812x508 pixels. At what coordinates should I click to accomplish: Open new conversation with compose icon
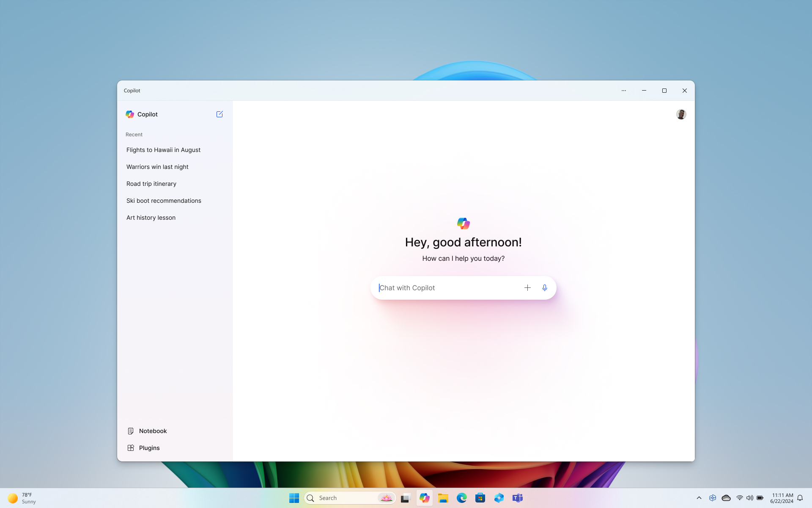219,114
